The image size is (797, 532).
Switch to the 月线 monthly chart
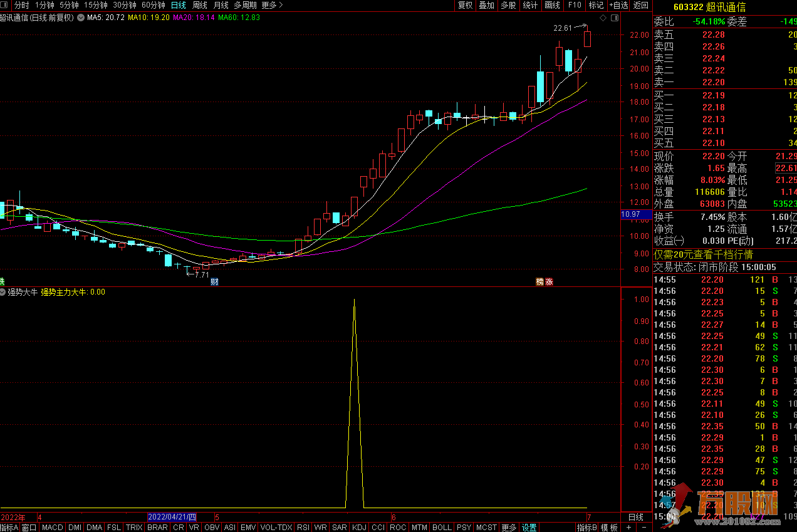(x=221, y=5)
